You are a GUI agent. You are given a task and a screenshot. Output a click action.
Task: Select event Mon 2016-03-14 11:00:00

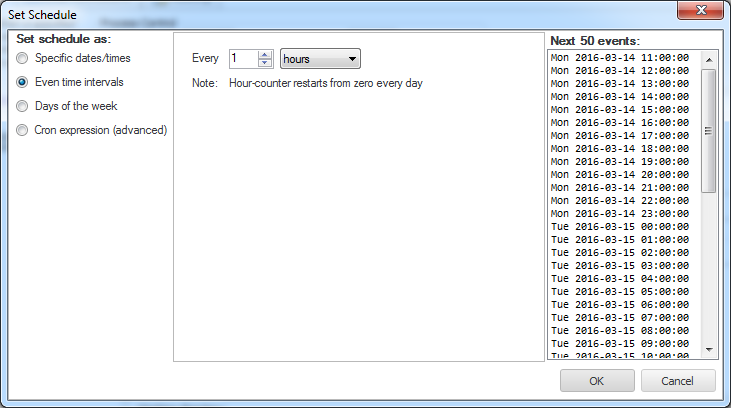point(619,58)
